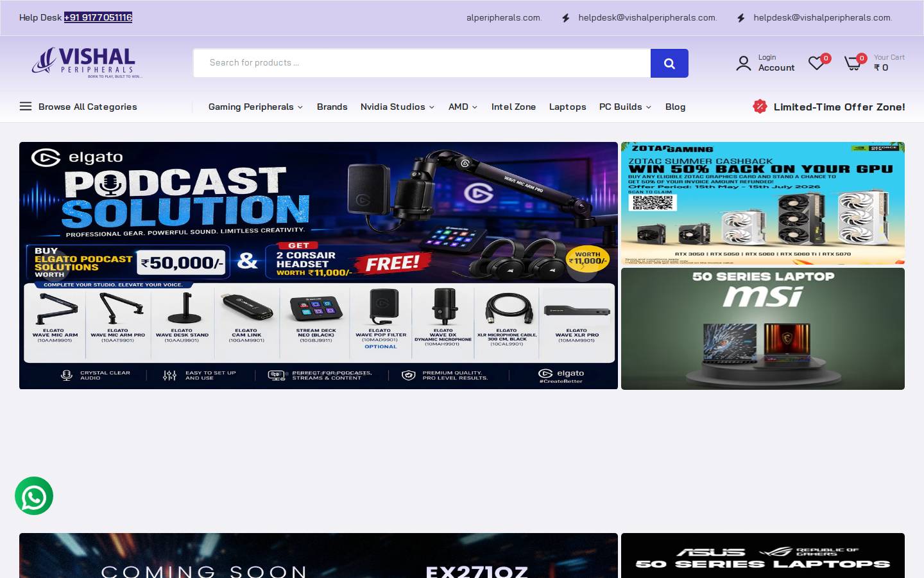
Task: Email the last helpdesk@vishalperipherals.com address
Action: [x=823, y=17]
